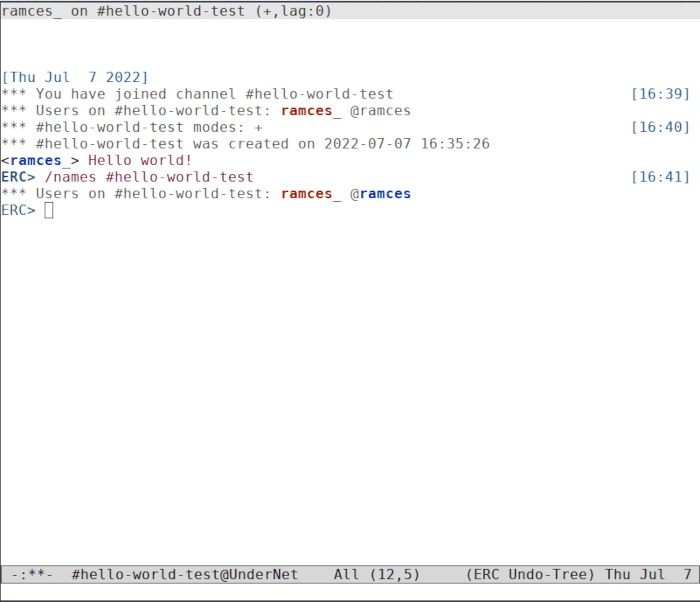700x602 pixels.
Task: Click the header line 'ramces_ on #hello-world-test'
Action: [x=123, y=11]
